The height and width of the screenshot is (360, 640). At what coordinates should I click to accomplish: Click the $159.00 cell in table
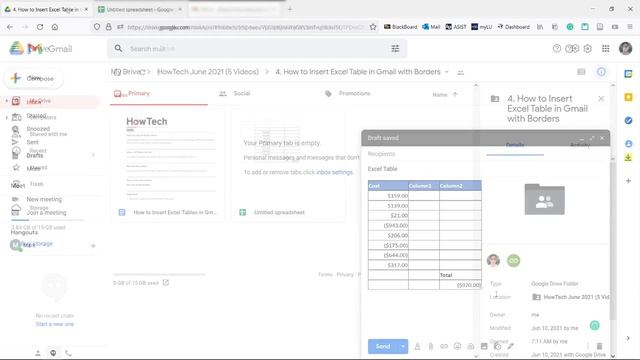[388, 196]
